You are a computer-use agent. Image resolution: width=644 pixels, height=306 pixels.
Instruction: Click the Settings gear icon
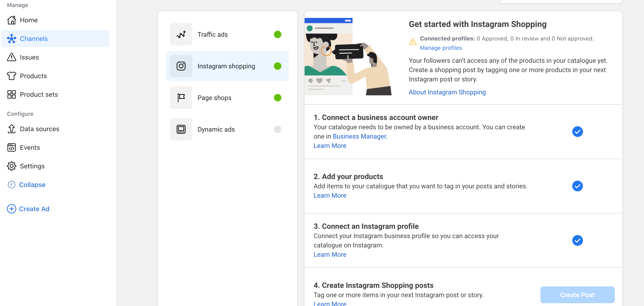[x=12, y=166]
